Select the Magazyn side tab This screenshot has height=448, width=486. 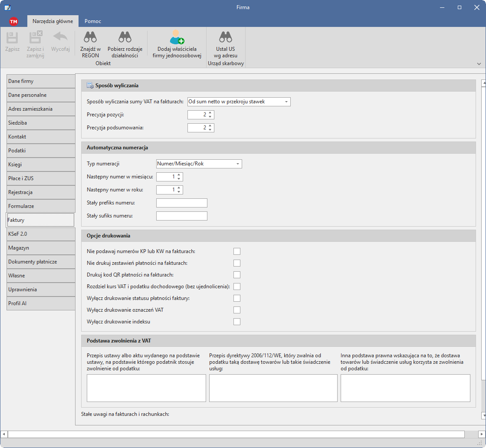pos(41,248)
